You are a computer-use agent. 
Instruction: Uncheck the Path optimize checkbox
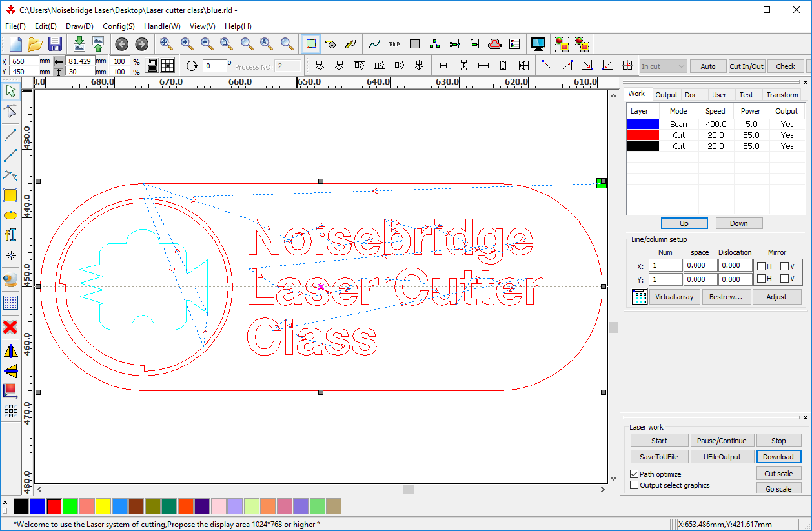click(634, 474)
